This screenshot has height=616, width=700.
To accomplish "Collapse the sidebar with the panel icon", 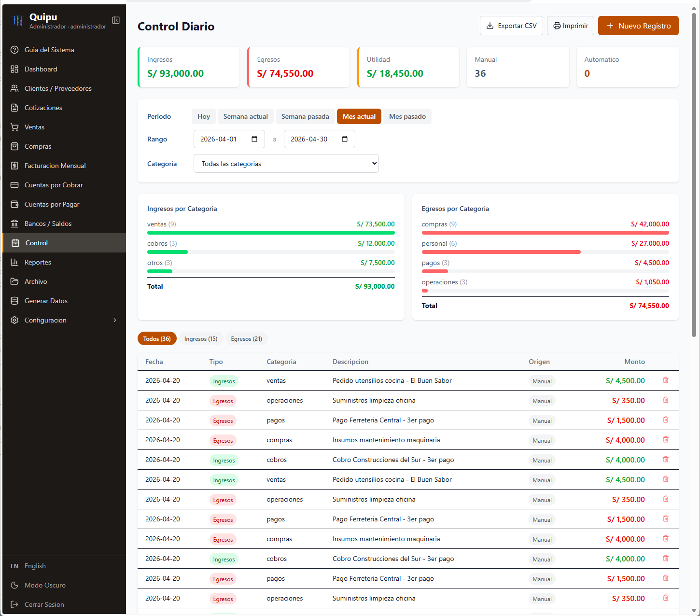I will point(116,20).
